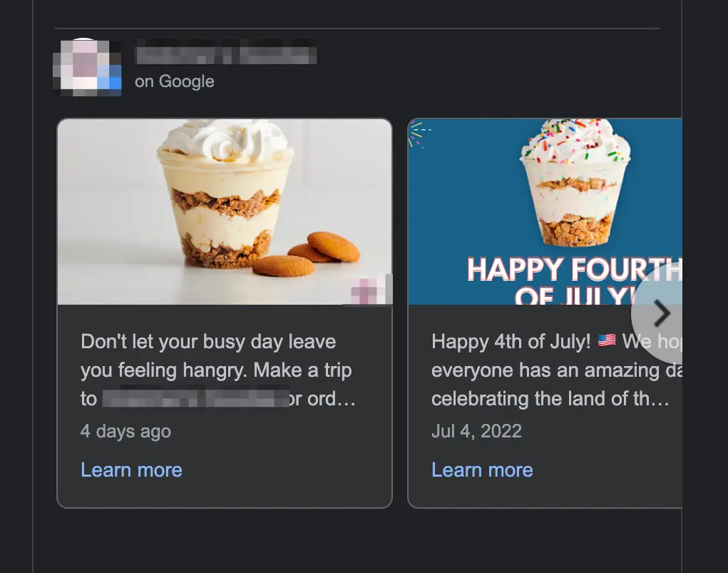The width and height of the screenshot is (728, 573).
Task: Click the whipped cream topping on first photo
Action: (225, 138)
